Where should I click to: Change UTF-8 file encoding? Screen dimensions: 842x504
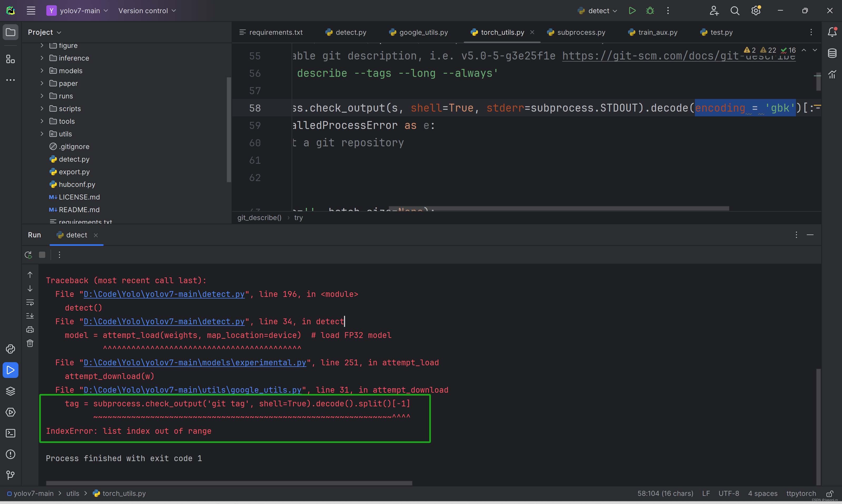click(x=729, y=493)
